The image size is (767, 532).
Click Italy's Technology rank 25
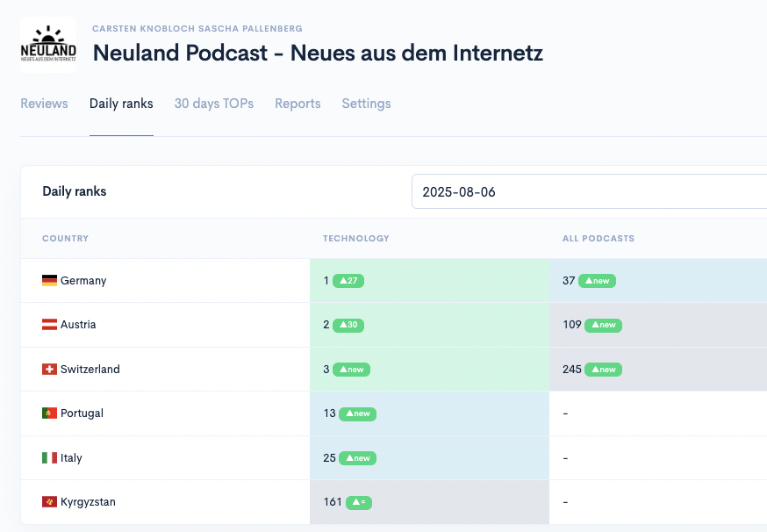330,457
